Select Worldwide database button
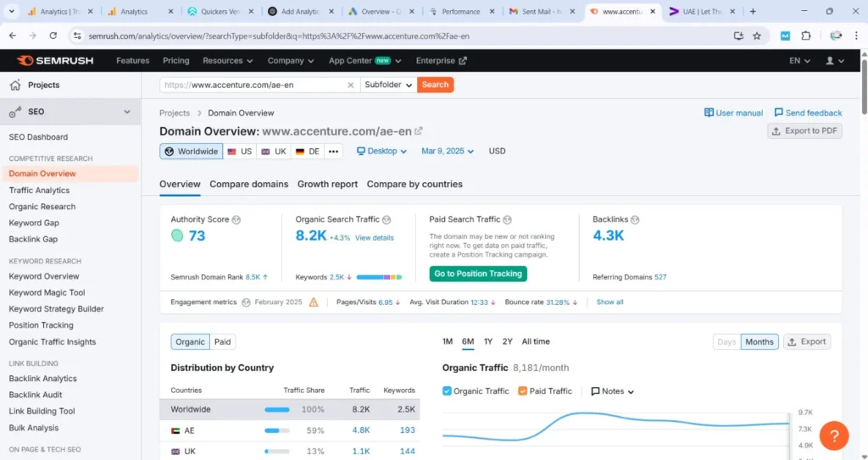The image size is (868, 460). tap(191, 151)
